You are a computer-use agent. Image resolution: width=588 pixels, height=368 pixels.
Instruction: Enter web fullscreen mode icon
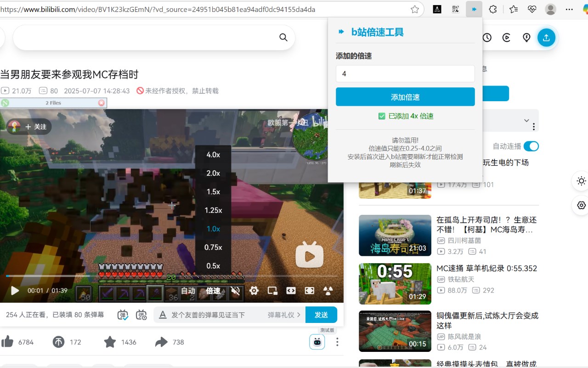(310, 291)
